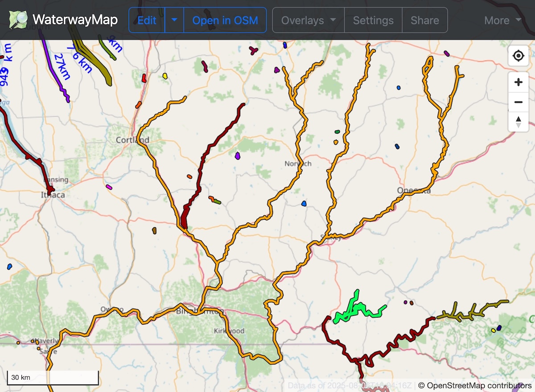The width and height of the screenshot is (535, 392).
Task: Click the WaterwayMap title link
Action: tap(75, 20)
